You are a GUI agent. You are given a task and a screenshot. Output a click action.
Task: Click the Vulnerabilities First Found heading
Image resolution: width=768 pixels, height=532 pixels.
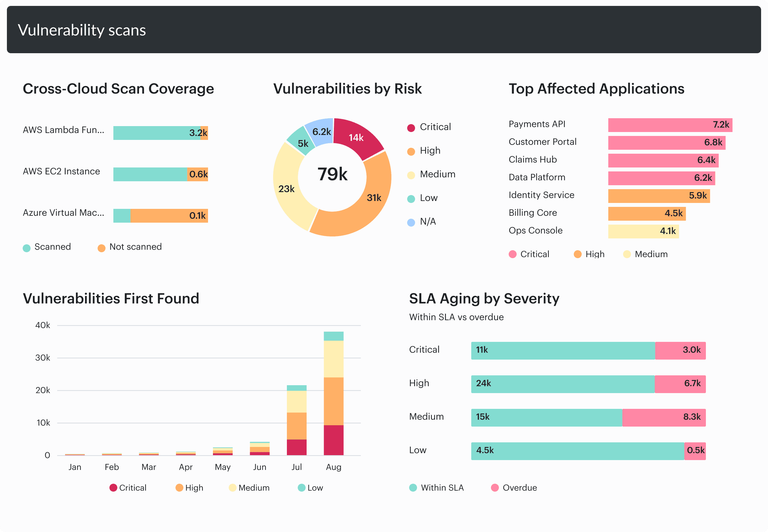coord(111,299)
